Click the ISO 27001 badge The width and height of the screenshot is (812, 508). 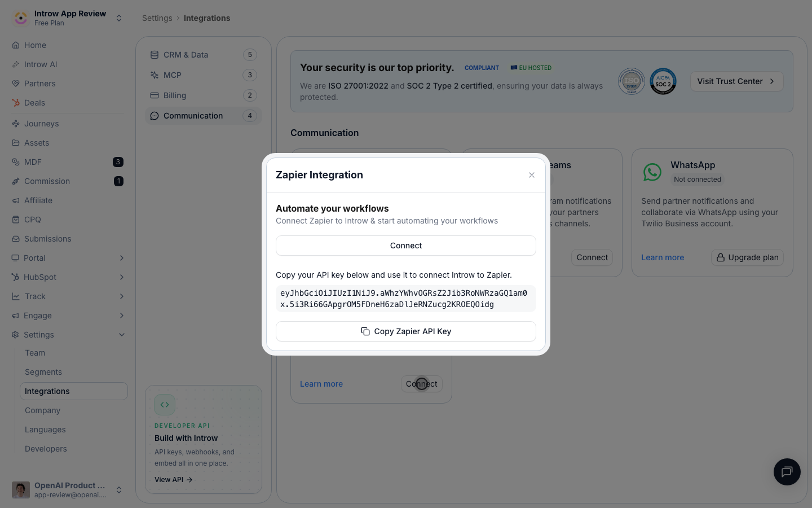(x=632, y=81)
